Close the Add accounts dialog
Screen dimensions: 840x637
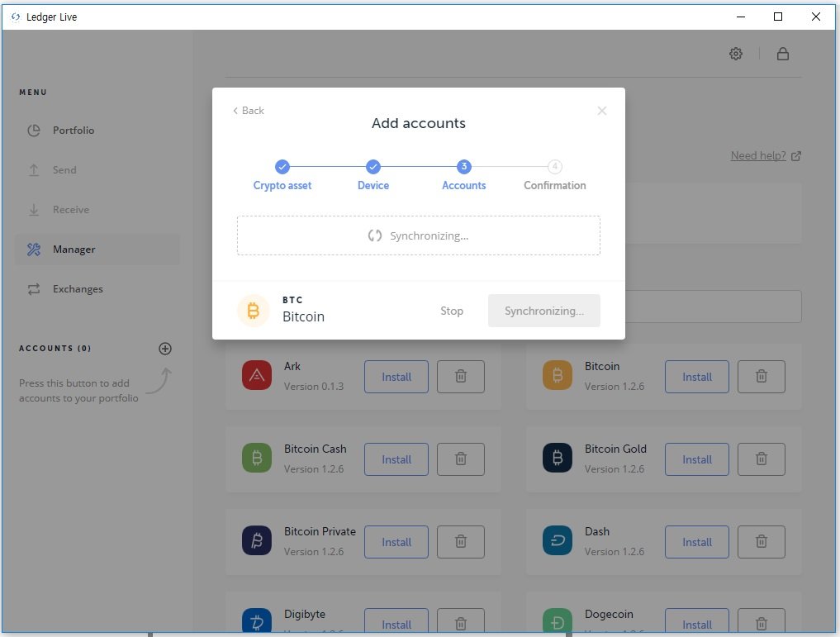coord(601,111)
